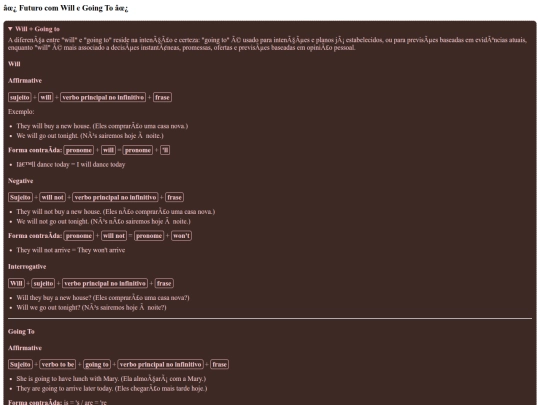
Task: Select the question "Will we go out tonight?"
Action: (48, 308)
